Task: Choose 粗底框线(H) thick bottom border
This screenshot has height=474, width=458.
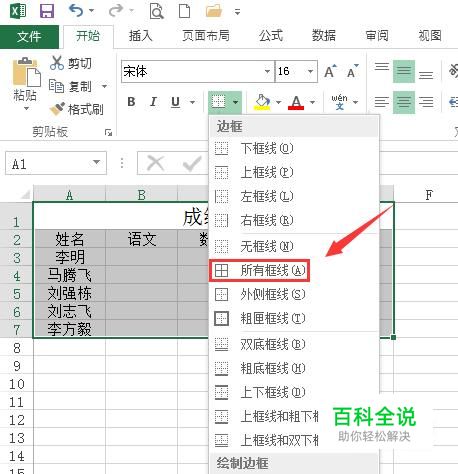Action: [294, 368]
